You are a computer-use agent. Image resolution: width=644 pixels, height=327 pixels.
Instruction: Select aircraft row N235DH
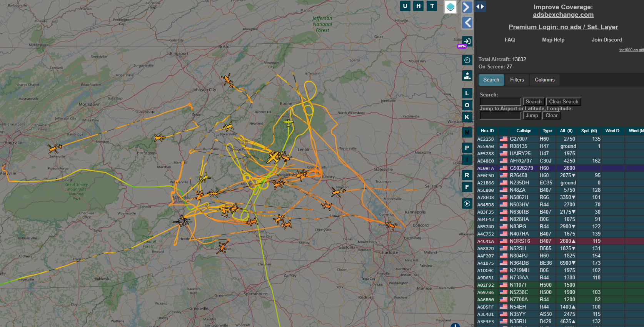560,183
